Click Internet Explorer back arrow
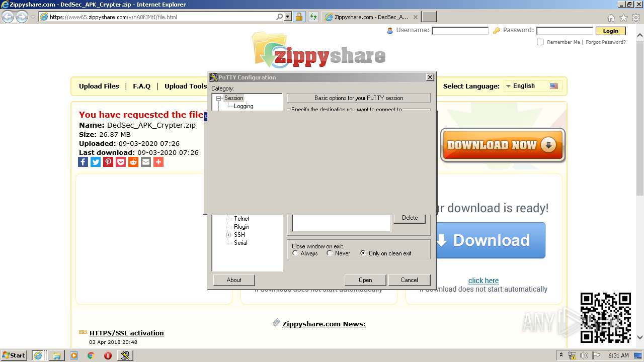Screen dimensions: 644x362 8,17
